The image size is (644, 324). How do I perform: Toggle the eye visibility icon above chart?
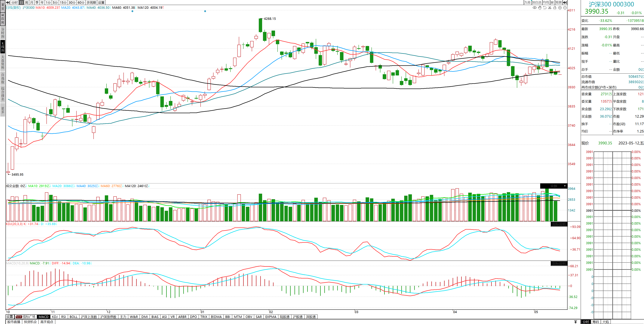(534, 8)
